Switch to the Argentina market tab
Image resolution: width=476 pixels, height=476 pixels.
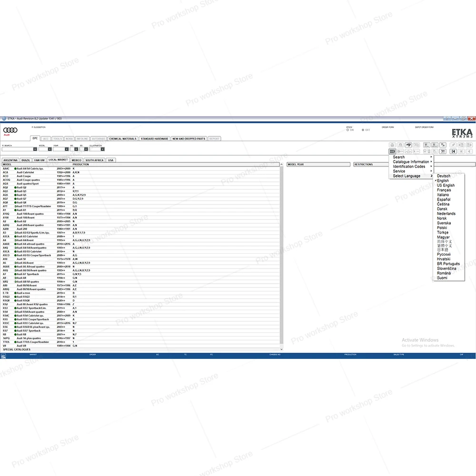tap(10, 160)
